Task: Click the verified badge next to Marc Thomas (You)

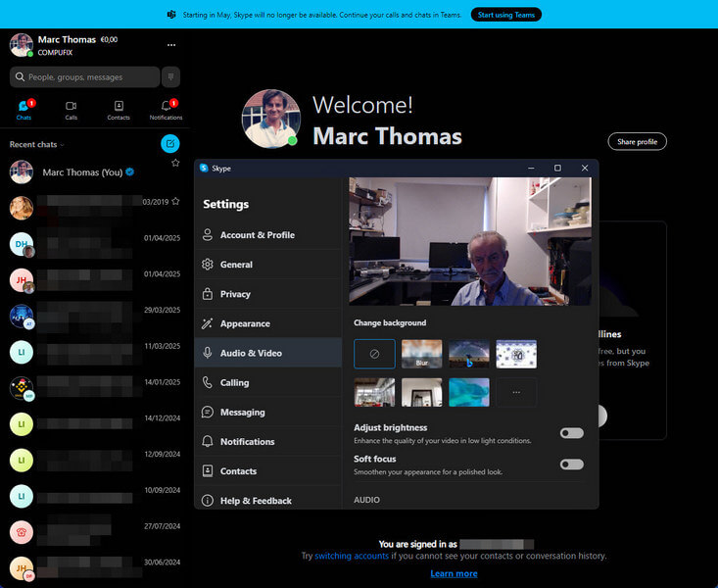Action: tap(130, 171)
